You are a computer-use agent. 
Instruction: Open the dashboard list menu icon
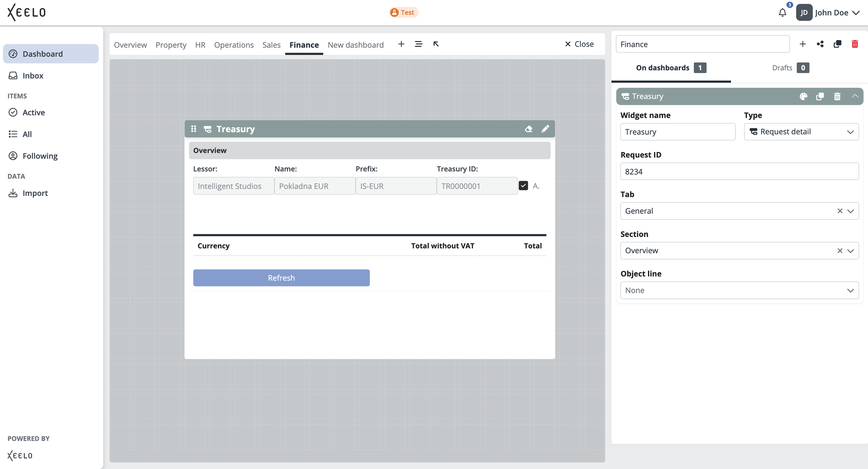pos(418,44)
